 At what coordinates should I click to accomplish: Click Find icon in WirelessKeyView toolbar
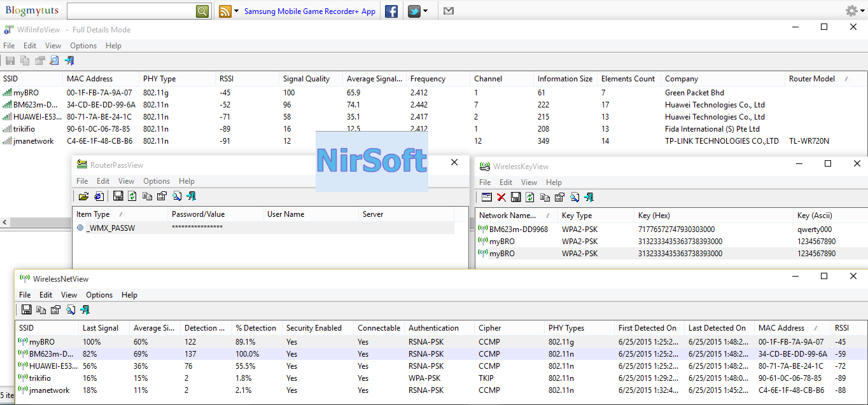coord(574,197)
